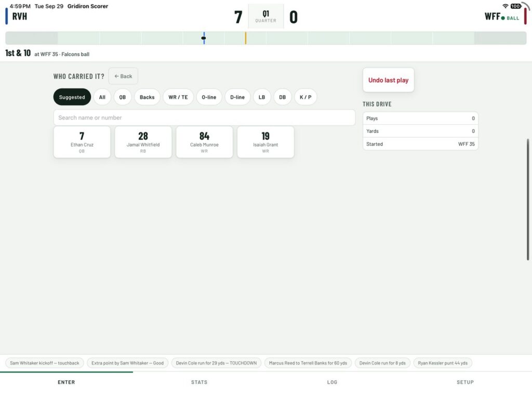Image resolution: width=532 pixels, height=399 pixels.
Task: Tap Ryan Kessler punt 44 yds chip
Action: tap(443, 363)
